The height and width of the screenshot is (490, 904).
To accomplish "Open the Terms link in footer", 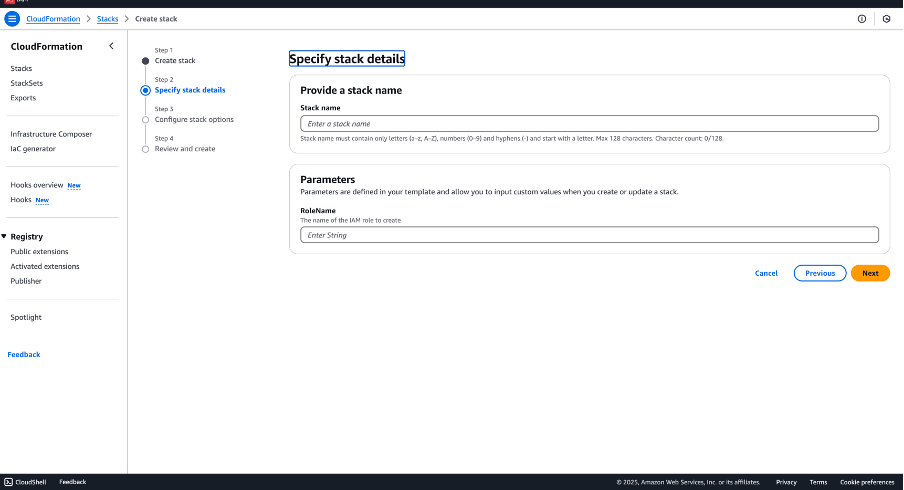I will click(x=818, y=483).
